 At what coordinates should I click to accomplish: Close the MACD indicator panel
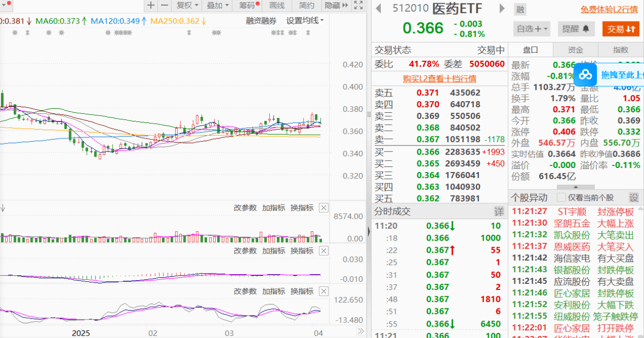coord(324,251)
